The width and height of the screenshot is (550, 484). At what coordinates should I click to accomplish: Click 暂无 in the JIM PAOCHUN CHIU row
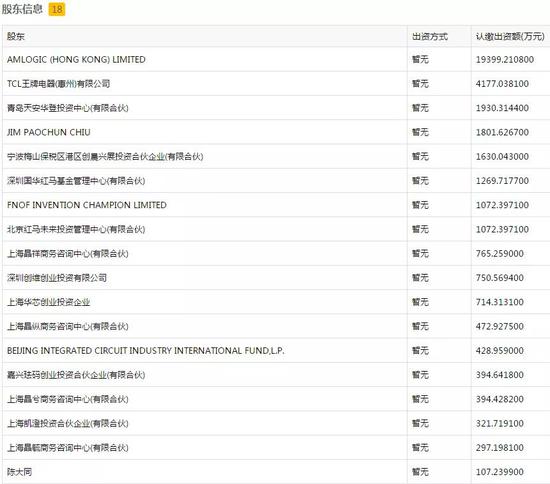click(x=420, y=132)
